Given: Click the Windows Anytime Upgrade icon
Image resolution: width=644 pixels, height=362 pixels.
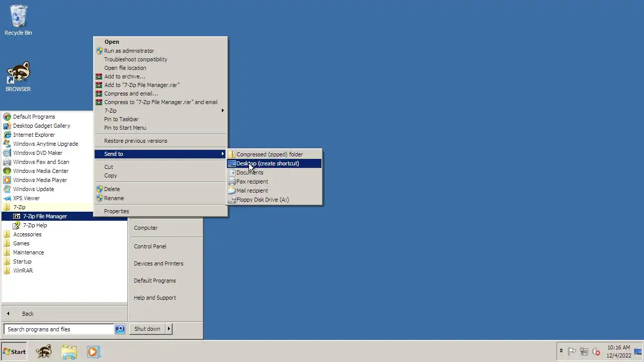Looking at the screenshot, I should 7,144.
